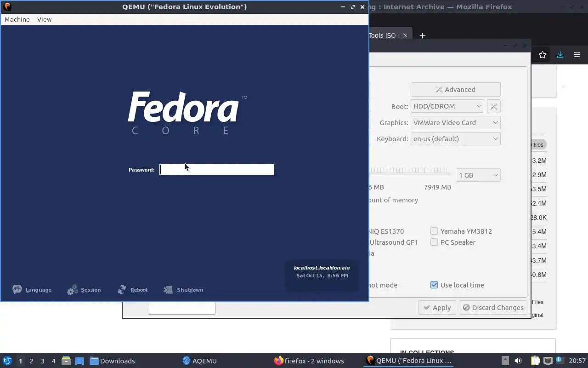
Task: Click the Password input field
Action: [x=217, y=170]
